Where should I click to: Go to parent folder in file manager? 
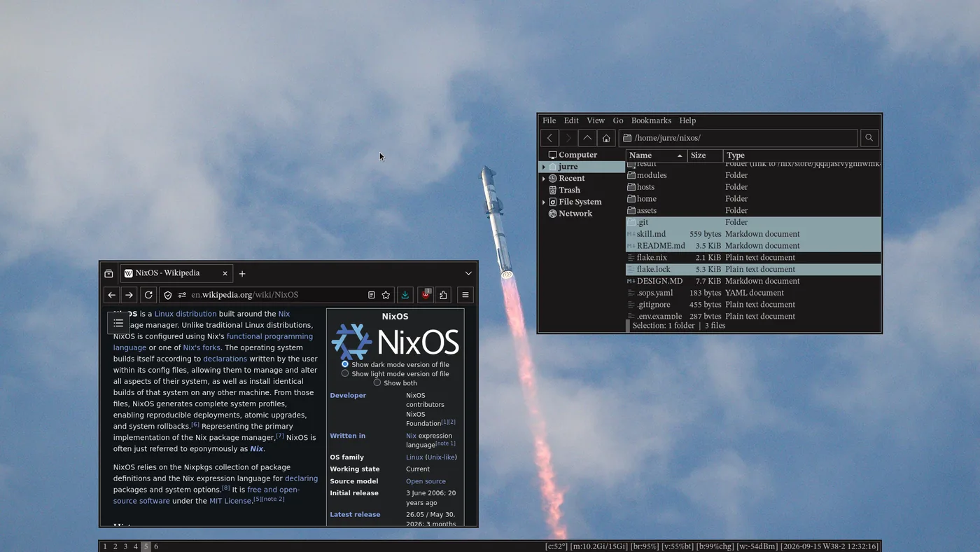(x=587, y=138)
